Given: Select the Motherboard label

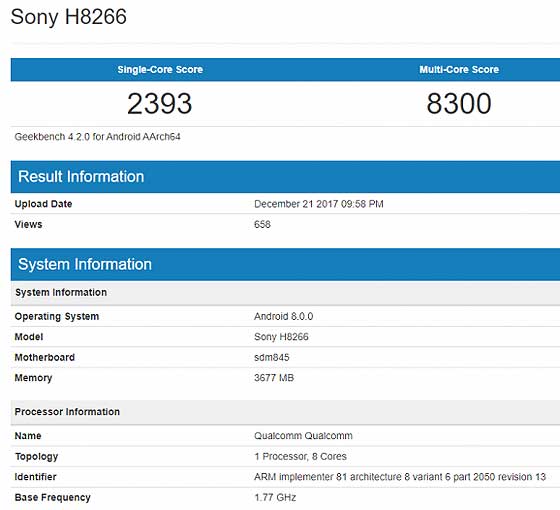Looking at the screenshot, I should pyautogui.click(x=45, y=358).
